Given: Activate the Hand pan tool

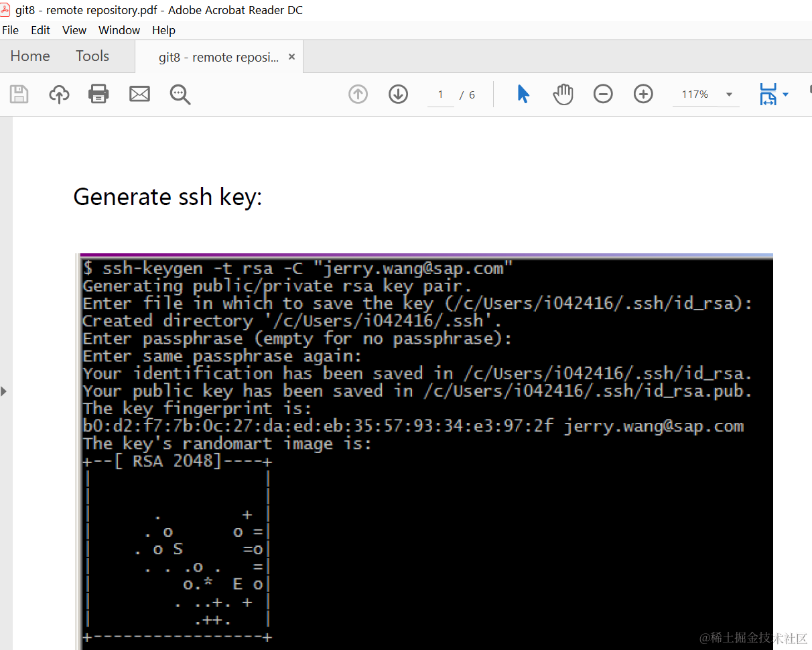Looking at the screenshot, I should [x=563, y=94].
